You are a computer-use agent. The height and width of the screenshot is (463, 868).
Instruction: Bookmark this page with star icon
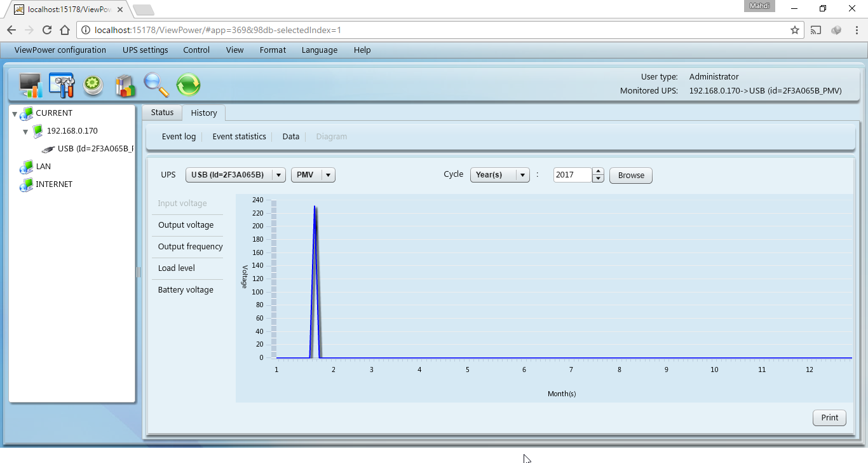click(x=794, y=30)
